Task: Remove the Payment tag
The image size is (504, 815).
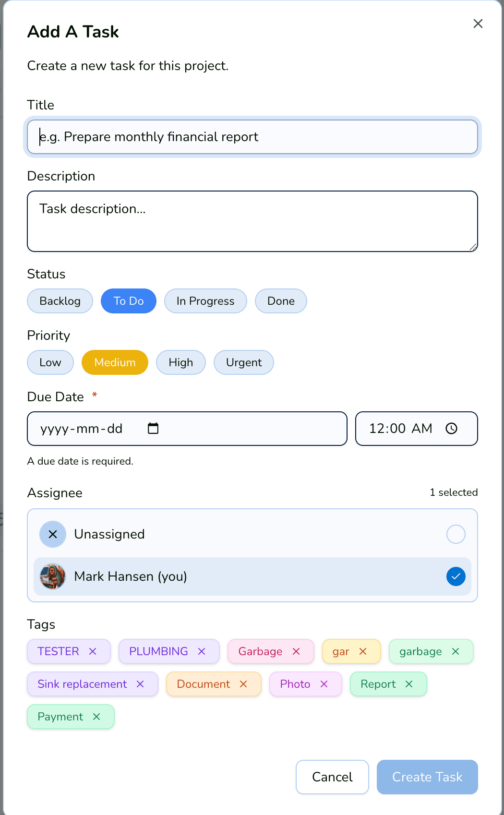Action: click(96, 717)
